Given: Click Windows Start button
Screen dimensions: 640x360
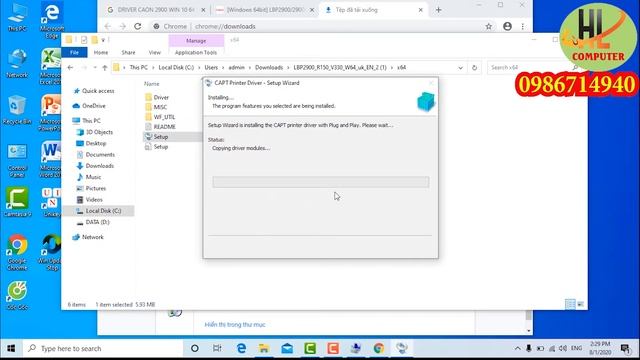Looking at the screenshot, I should tap(11, 349).
